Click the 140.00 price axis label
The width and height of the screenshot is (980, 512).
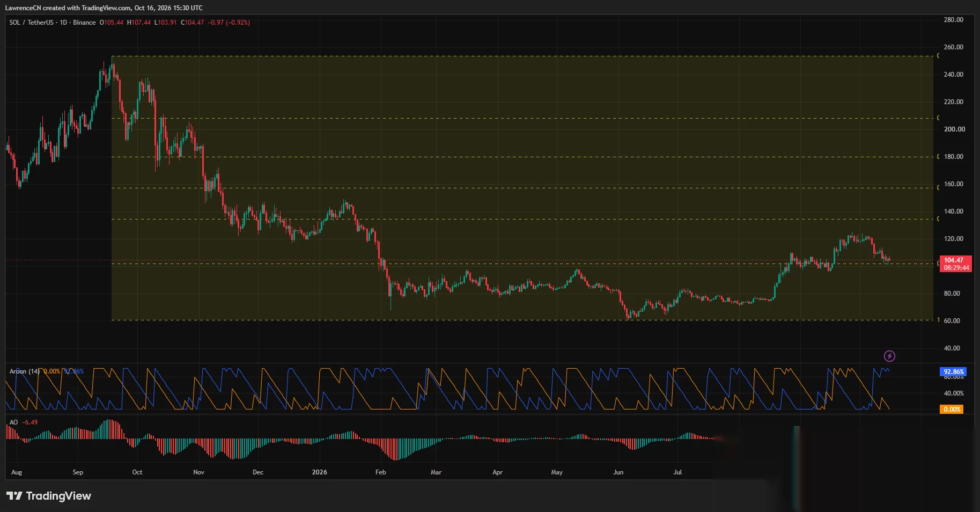[953, 211]
